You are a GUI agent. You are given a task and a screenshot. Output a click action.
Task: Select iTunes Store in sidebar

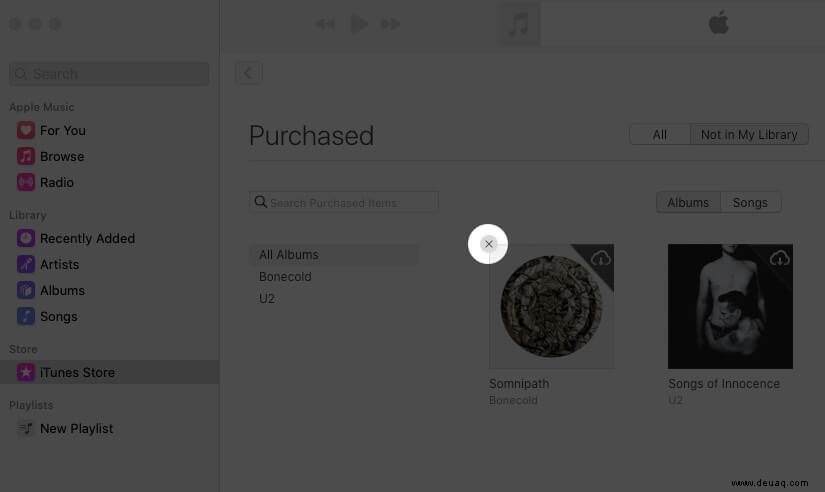pyautogui.click(x=77, y=372)
